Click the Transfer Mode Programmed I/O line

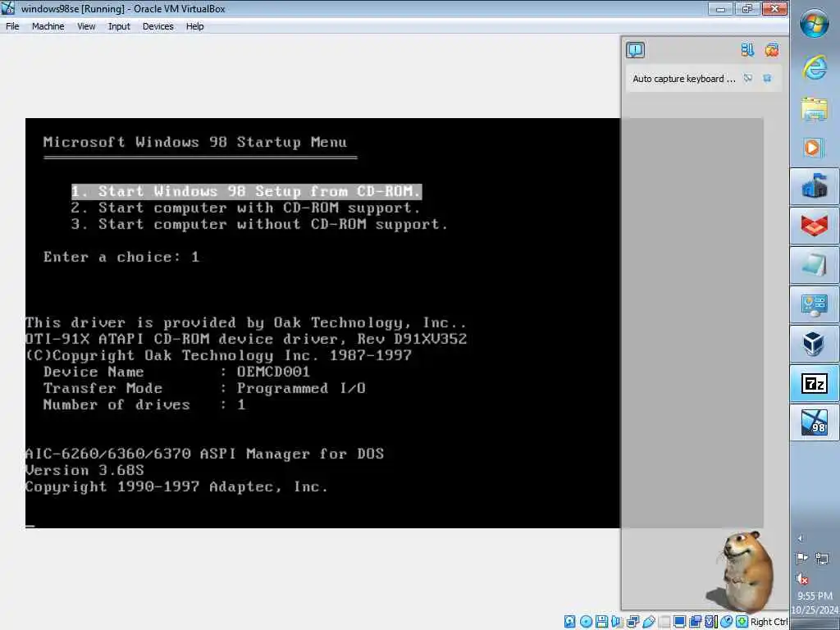(204, 388)
